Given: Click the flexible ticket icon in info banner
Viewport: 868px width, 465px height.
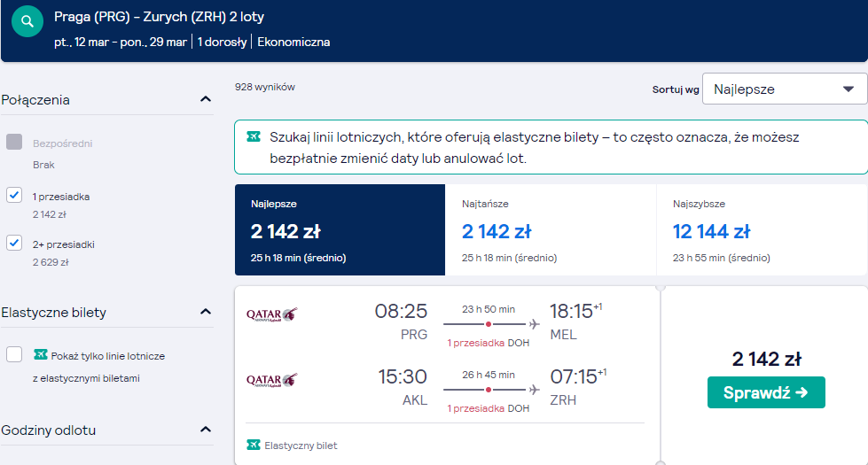Looking at the screenshot, I should [x=254, y=136].
